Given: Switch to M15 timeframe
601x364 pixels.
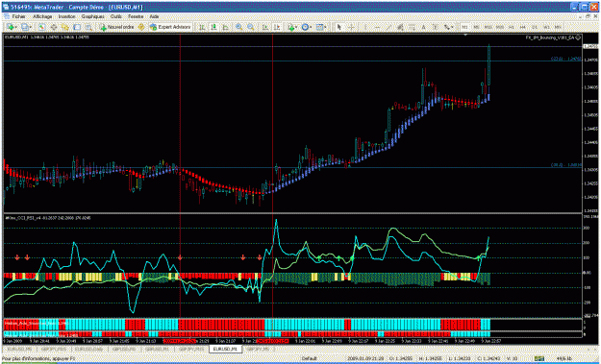Looking at the screenshot, I should tap(488, 27).
